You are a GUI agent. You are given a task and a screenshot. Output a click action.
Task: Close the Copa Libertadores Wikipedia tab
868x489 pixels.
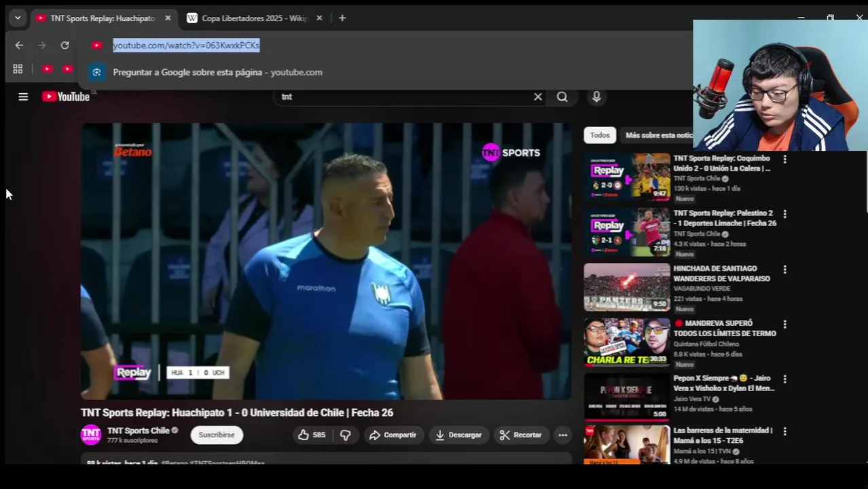[319, 18]
